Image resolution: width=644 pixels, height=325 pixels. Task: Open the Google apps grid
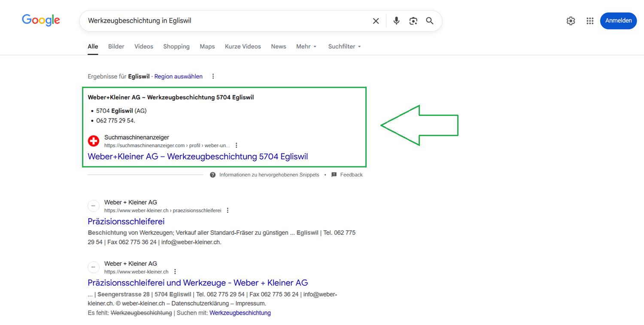click(x=590, y=21)
